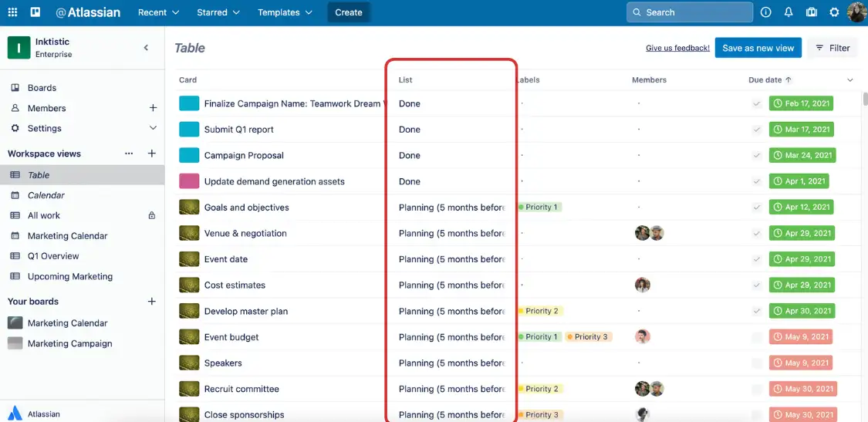Toggle checkbox for Feb 17, 2021 due date
This screenshot has width=868, height=422.
[x=757, y=104]
